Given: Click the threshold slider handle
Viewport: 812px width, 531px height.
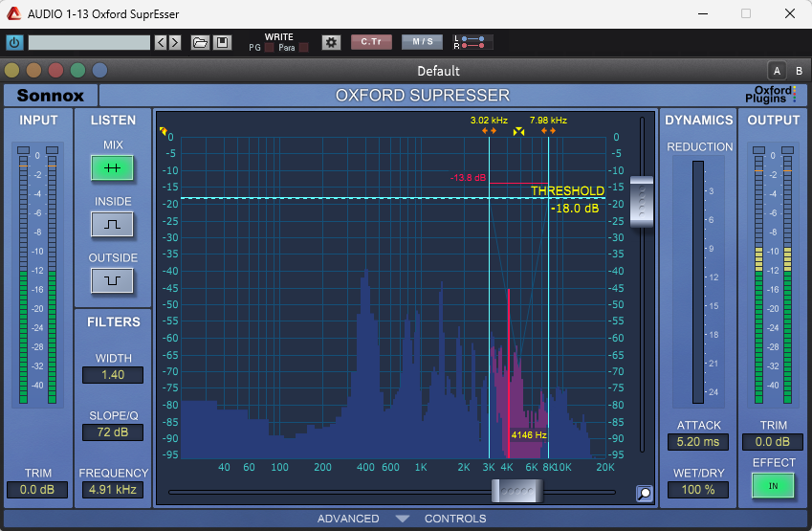Looking at the screenshot, I should tap(642, 202).
